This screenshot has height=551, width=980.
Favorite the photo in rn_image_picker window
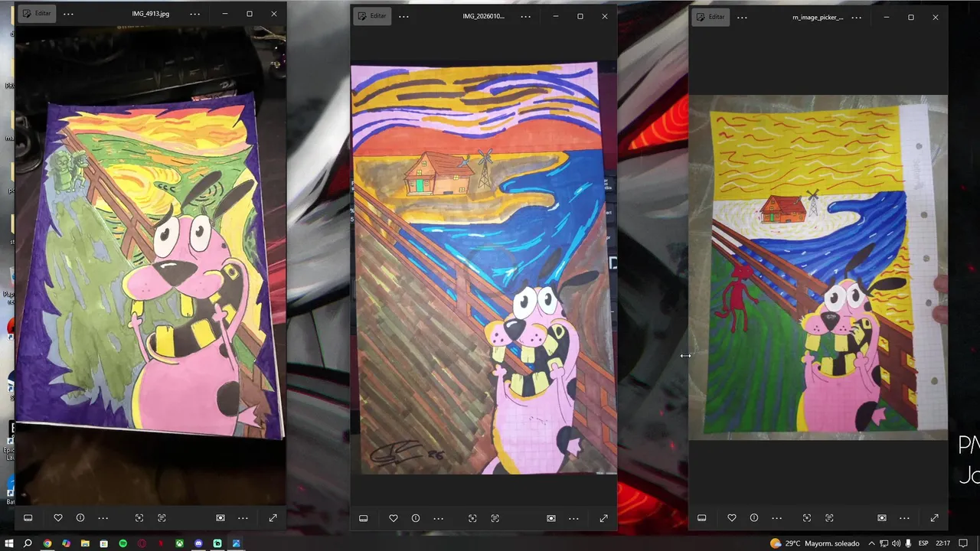coord(732,518)
